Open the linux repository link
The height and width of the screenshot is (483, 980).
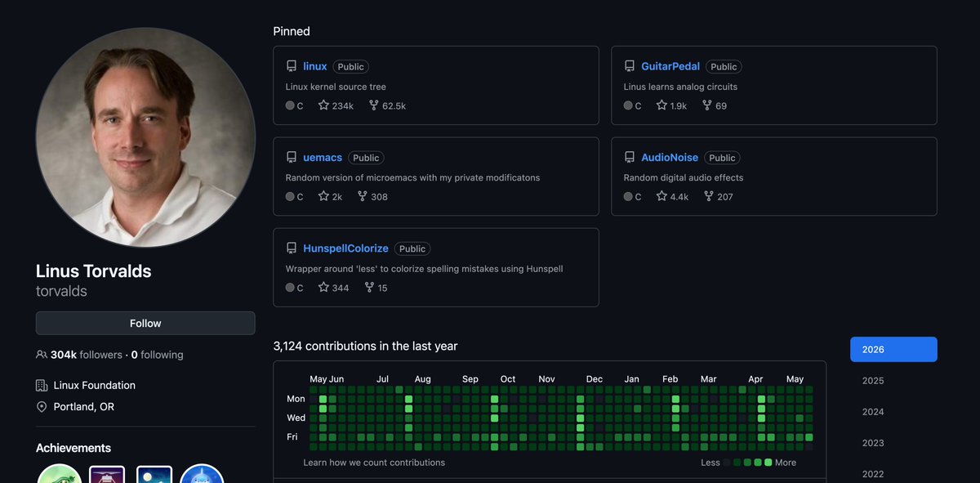315,66
